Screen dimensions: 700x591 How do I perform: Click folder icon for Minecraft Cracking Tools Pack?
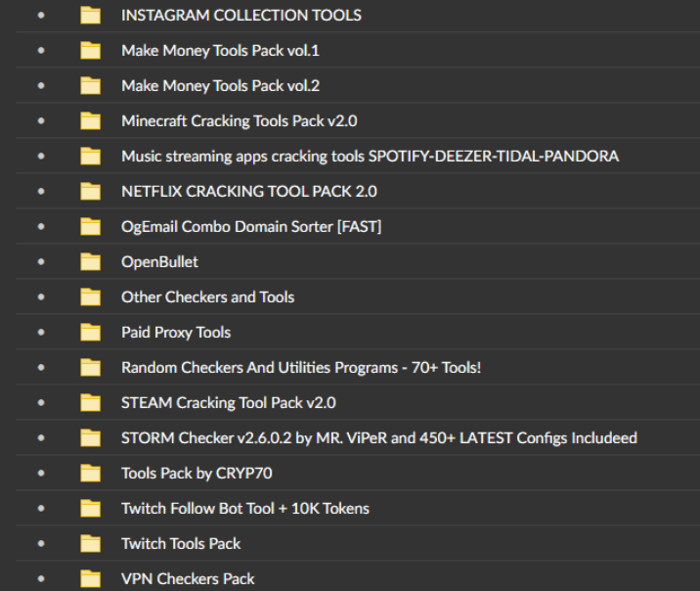click(x=90, y=121)
